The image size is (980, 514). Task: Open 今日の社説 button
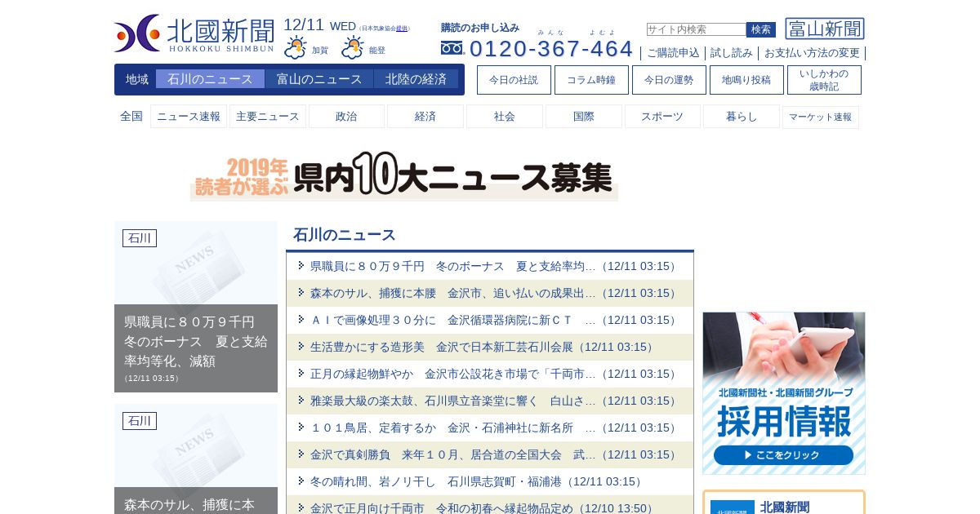tap(514, 80)
